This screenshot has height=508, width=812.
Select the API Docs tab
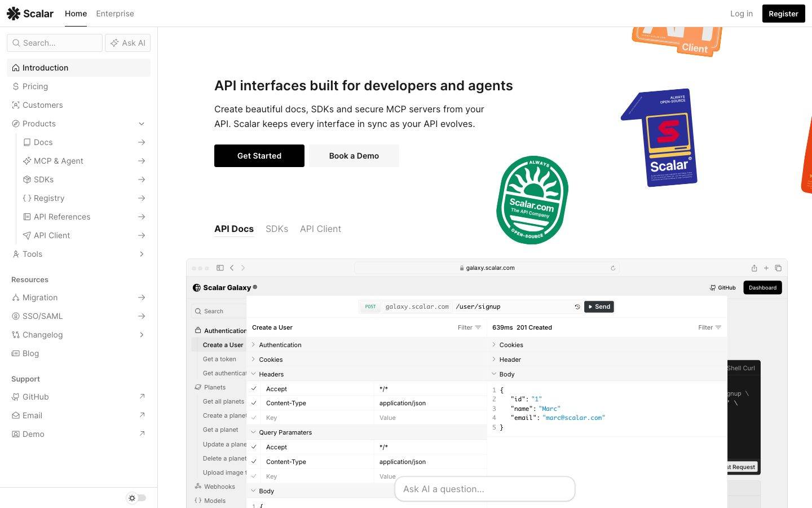pos(234,229)
